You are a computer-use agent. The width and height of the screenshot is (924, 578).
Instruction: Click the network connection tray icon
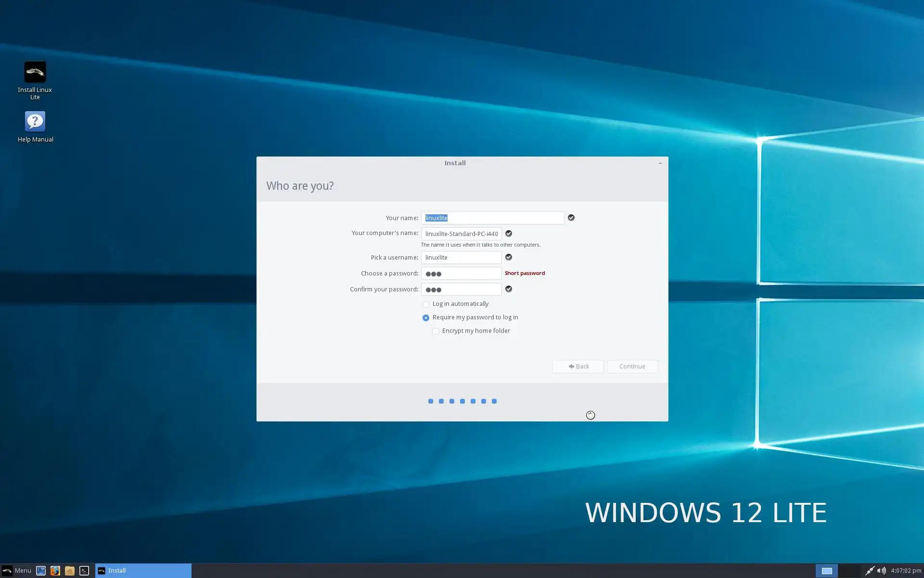[869, 571]
